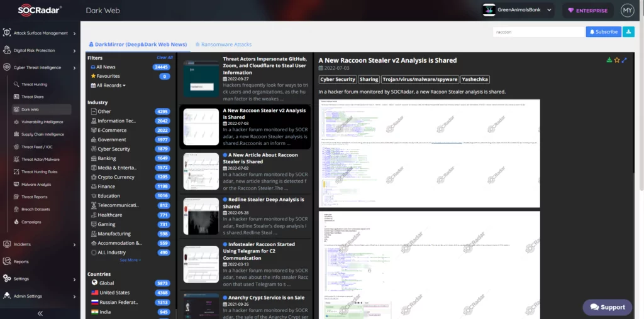Expand article with fullscreen arrows icon
This screenshot has height=319, width=644.
[x=625, y=60]
